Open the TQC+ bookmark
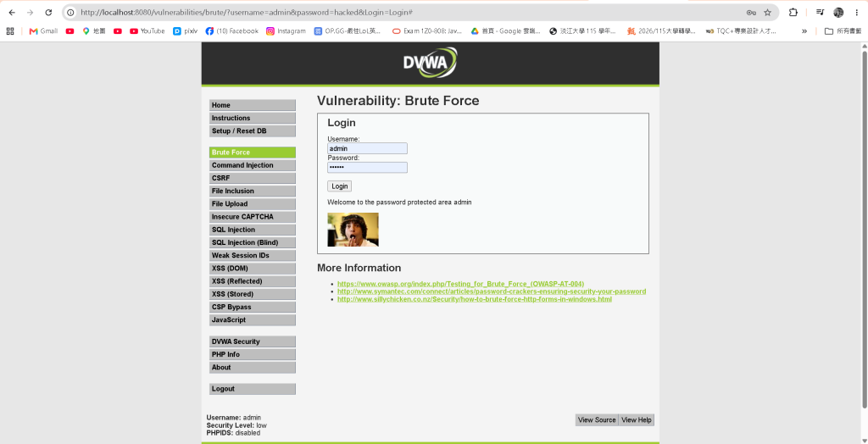The image size is (868, 444). click(x=741, y=31)
